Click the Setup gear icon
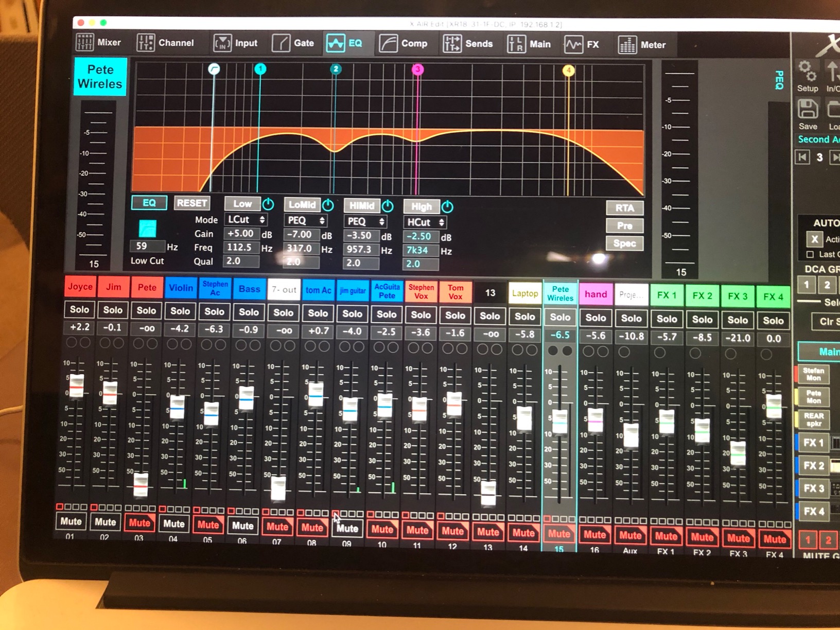The height and width of the screenshot is (630, 840). click(807, 71)
